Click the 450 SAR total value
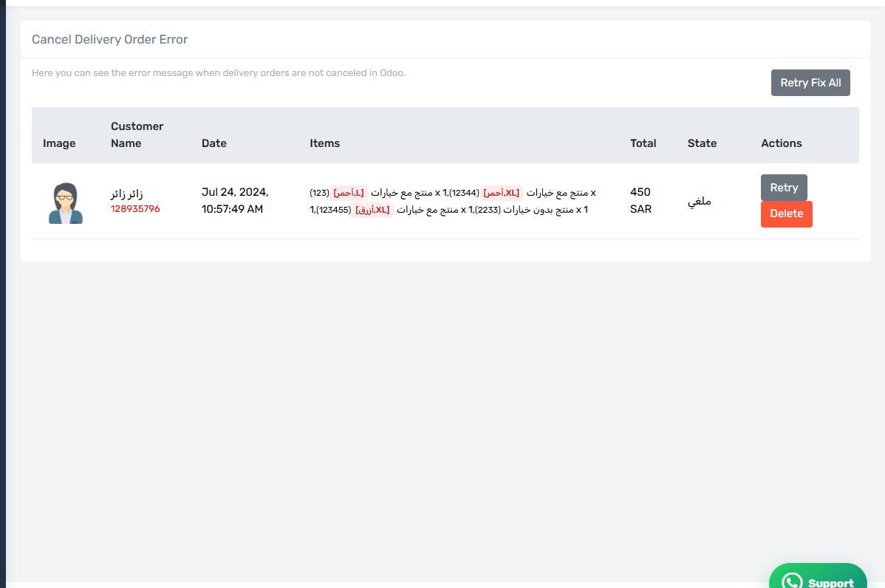 click(640, 200)
